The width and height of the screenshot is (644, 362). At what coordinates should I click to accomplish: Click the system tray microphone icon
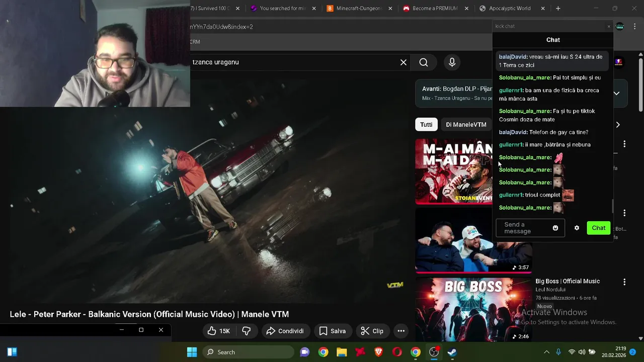(x=558, y=352)
